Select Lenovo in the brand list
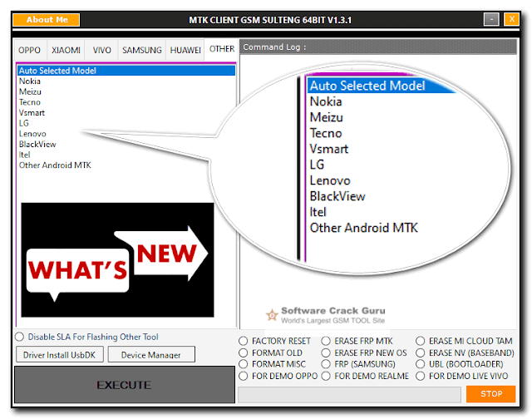The image size is (532, 419). (x=32, y=134)
